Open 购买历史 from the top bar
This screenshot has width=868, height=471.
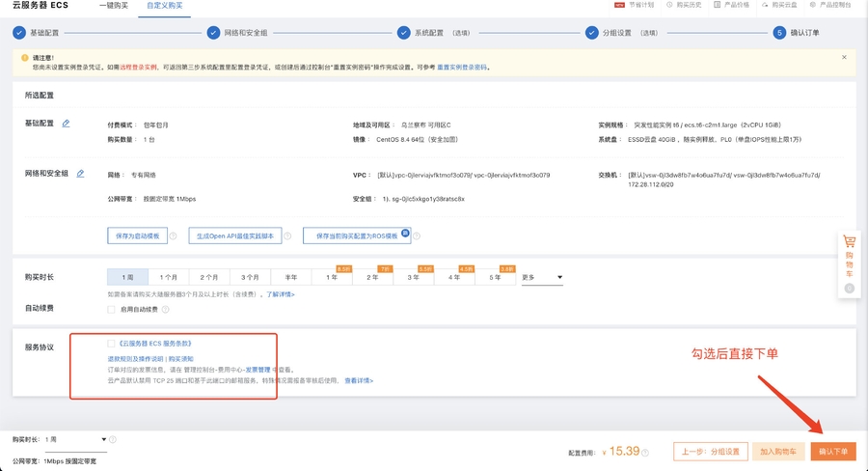coord(689,5)
